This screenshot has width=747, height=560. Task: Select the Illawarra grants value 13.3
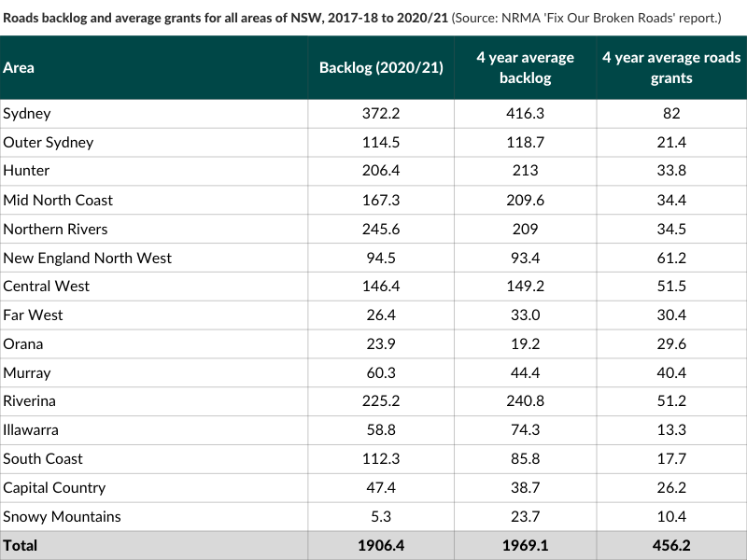click(670, 429)
